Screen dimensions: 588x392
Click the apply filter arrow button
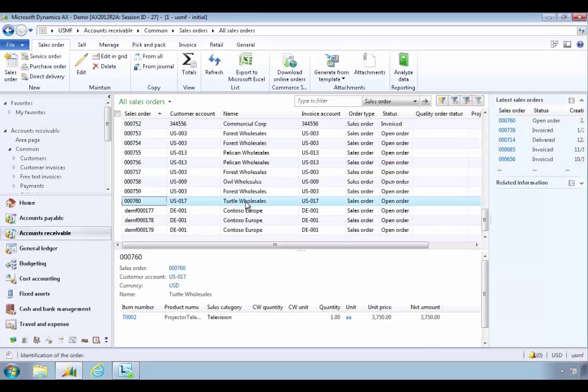click(x=425, y=101)
